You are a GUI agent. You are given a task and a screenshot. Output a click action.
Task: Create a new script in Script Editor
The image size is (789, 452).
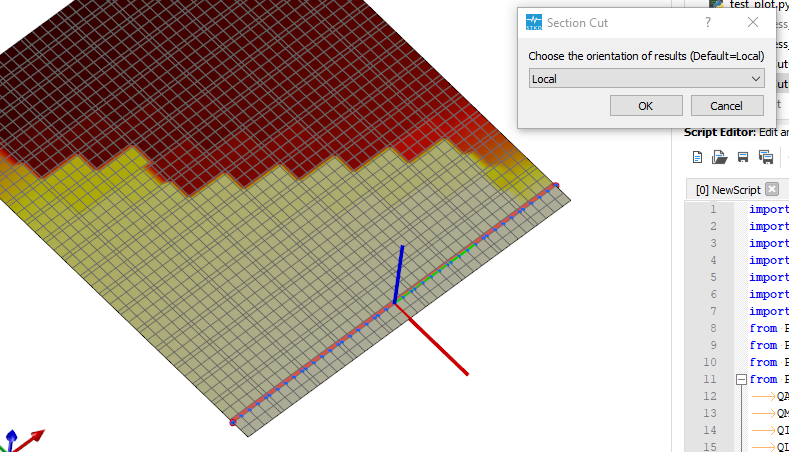pyautogui.click(x=697, y=157)
